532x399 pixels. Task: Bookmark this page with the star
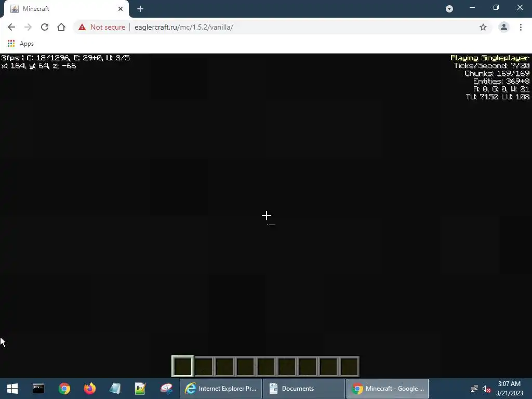pos(483,27)
